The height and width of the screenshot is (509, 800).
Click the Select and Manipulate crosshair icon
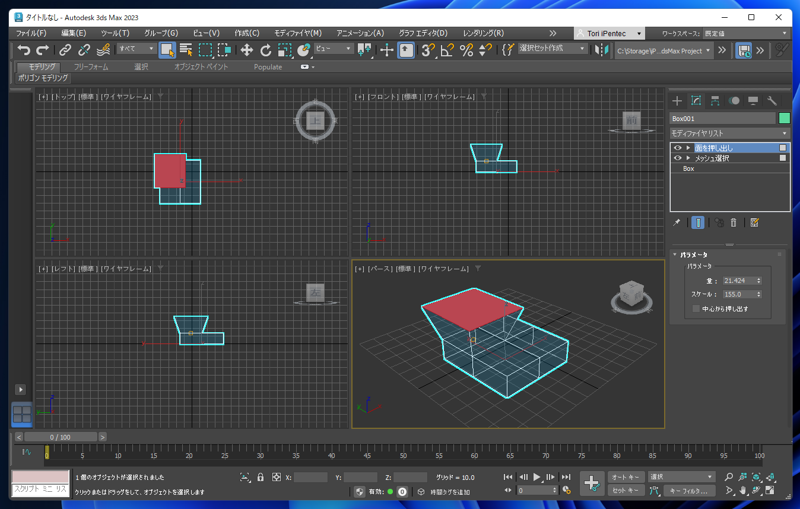coord(387,50)
